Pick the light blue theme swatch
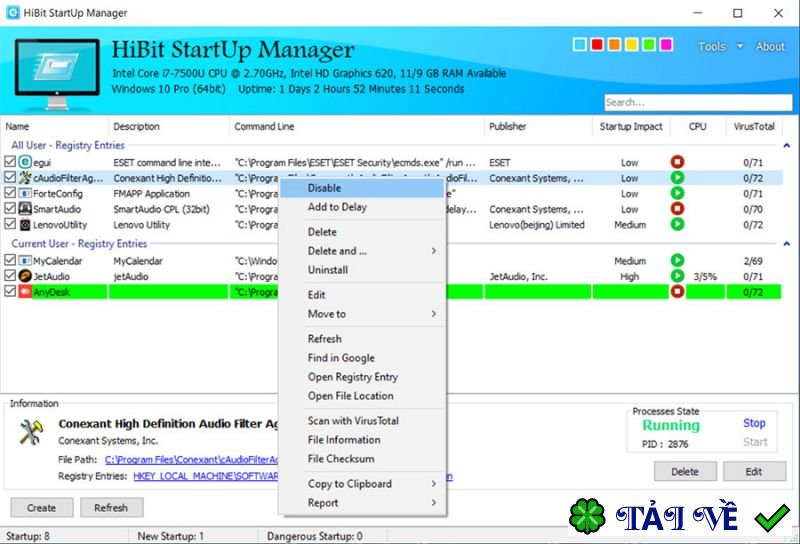 tap(580, 45)
